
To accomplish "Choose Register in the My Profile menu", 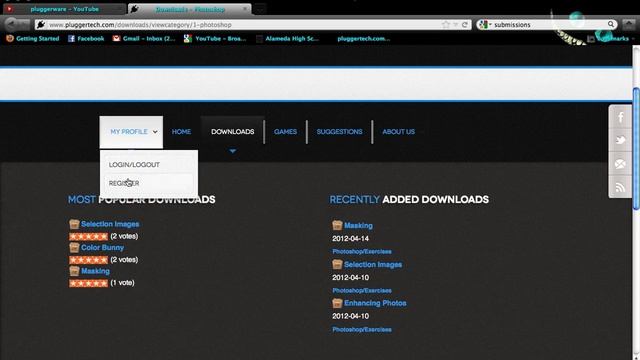I will click(x=124, y=183).
